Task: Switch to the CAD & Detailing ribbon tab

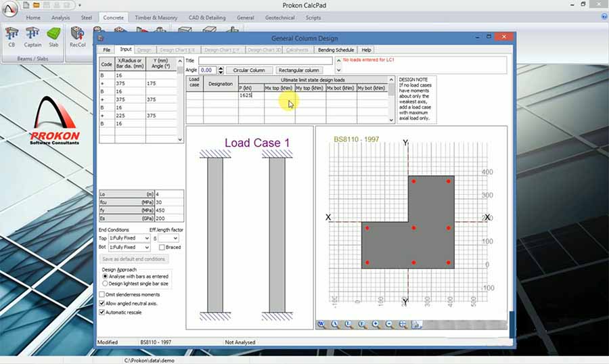Action: pyautogui.click(x=207, y=18)
